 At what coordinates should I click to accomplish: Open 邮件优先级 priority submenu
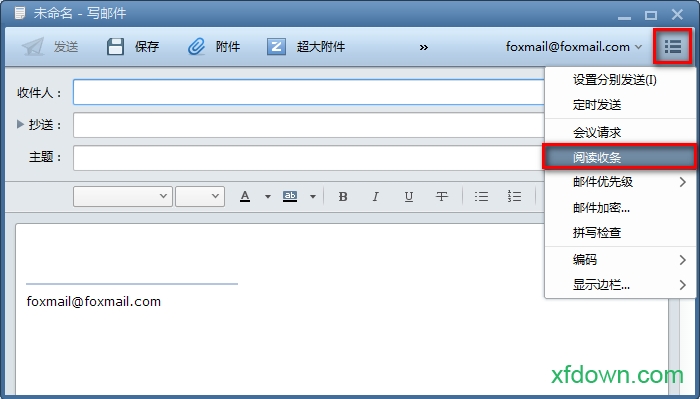(x=620, y=182)
